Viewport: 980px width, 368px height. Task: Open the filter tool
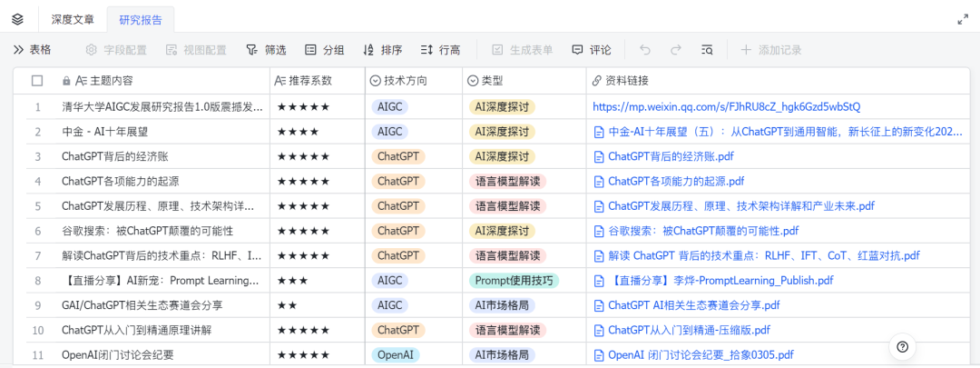266,50
